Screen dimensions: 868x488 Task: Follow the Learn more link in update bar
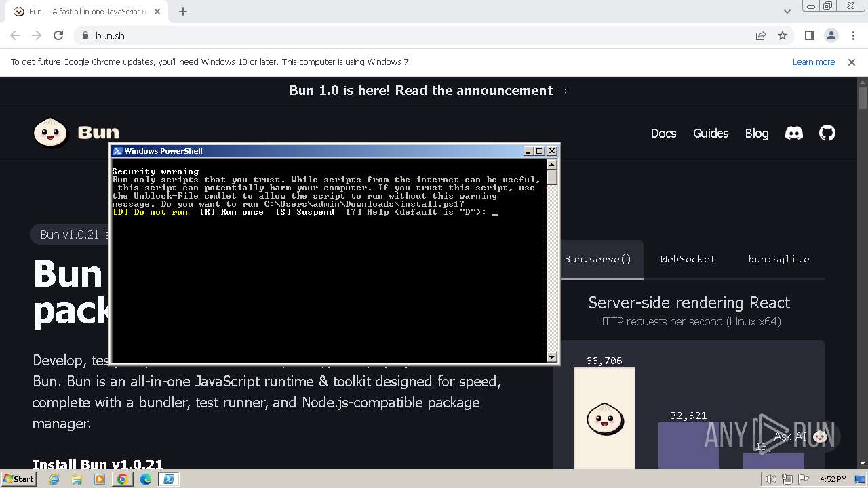pyautogui.click(x=814, y=62)
